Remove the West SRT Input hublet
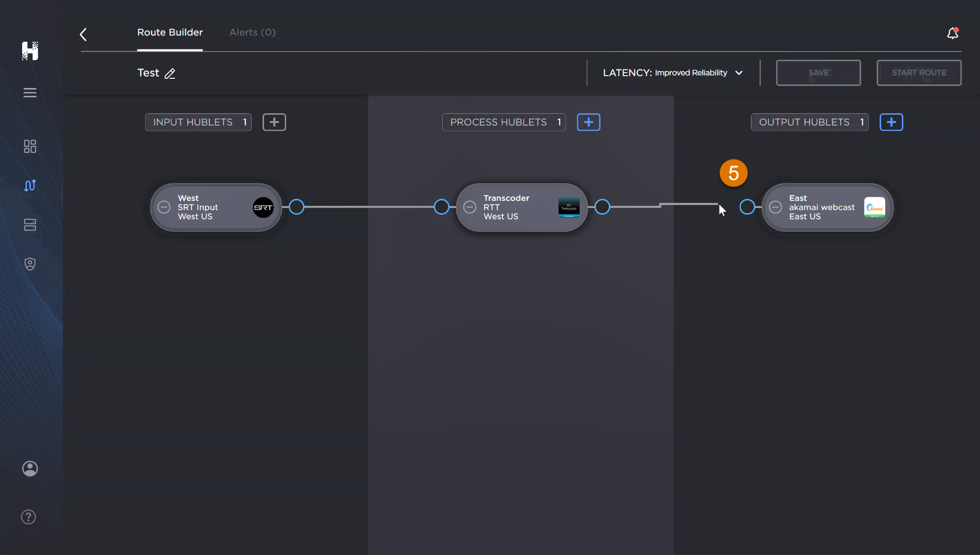The height and width of the screenshot is (555, 980). point(164,207)
